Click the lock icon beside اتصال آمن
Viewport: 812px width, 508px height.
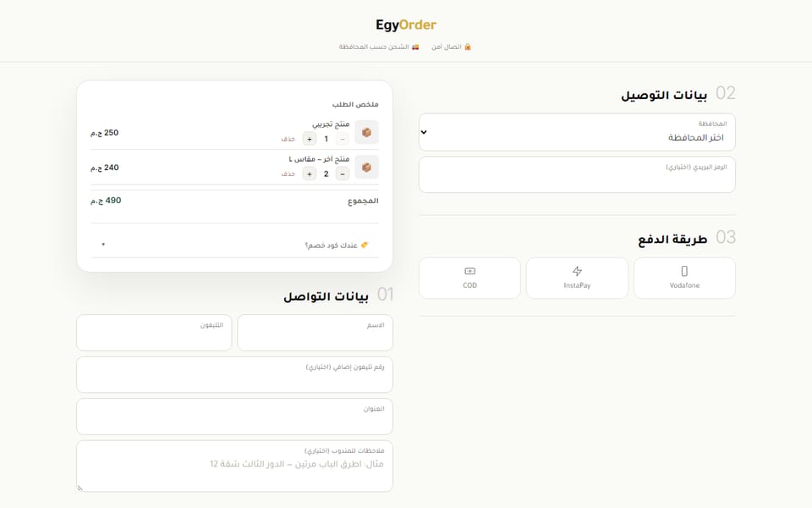click(468, 47)
